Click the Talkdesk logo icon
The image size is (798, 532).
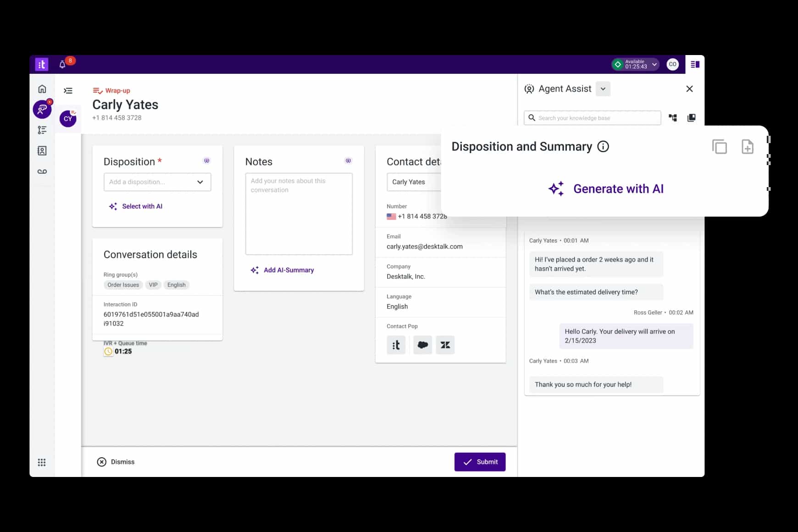click(42, 64)
